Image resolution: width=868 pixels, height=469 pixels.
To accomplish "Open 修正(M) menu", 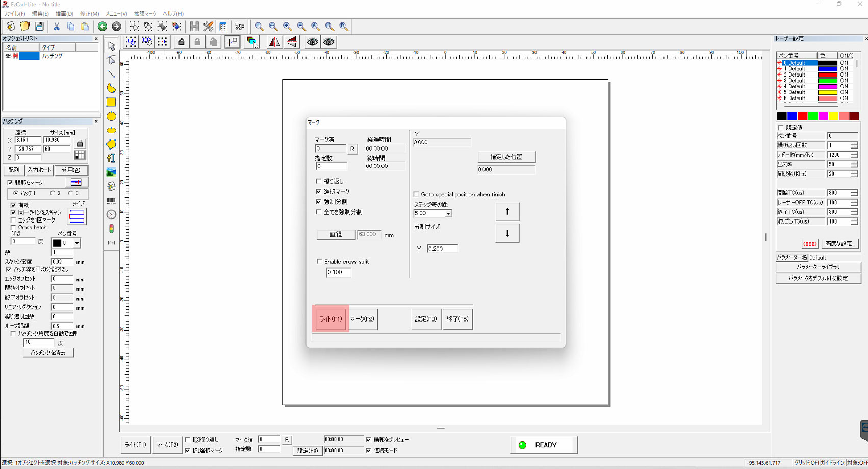I will coord(89,14).
